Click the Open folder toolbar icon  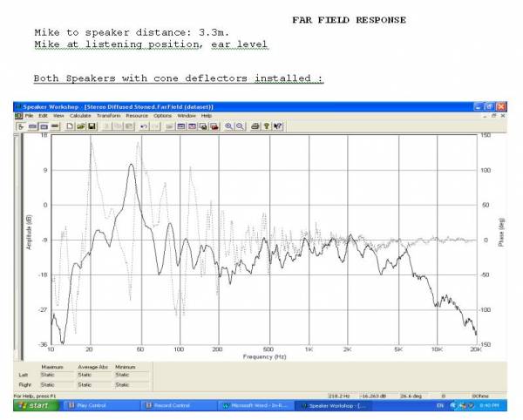(81, 126)
